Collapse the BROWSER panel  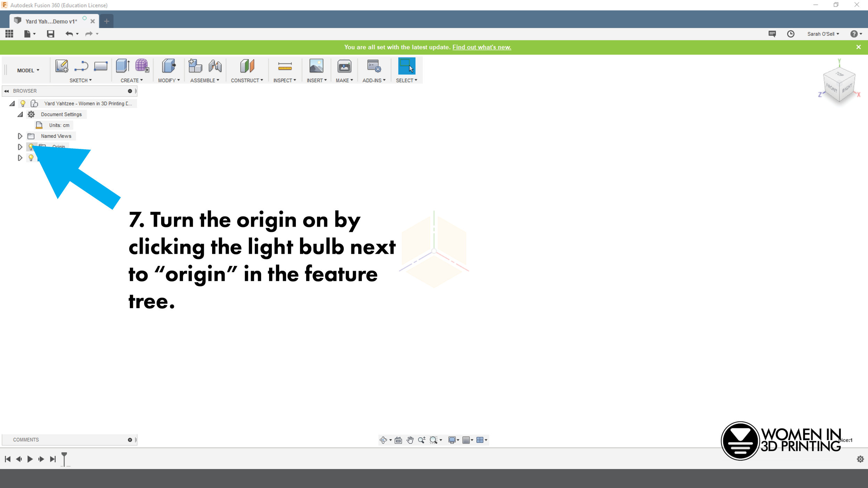(6, 91)
